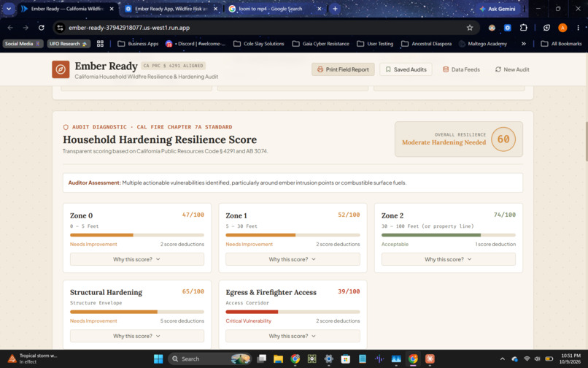The height and width of the screenshot is (368, 588).
Task: Open a new browser tab
Action: pos(335,9)
